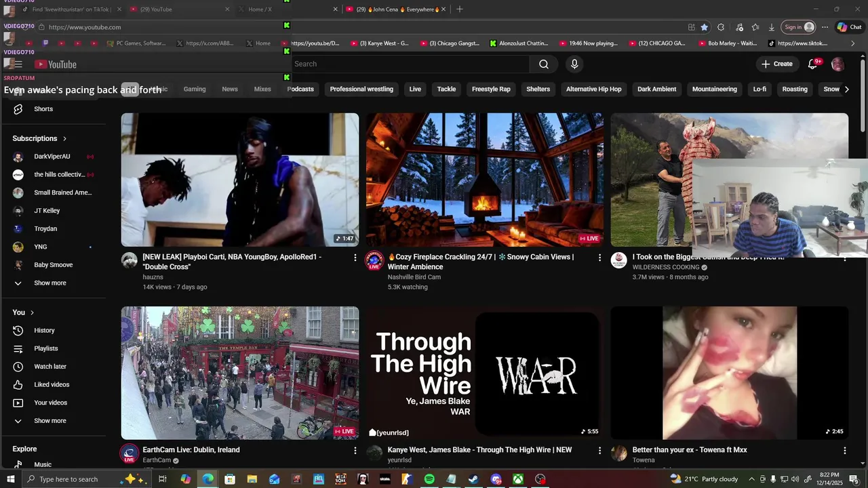
Task: Open Spotify from the taskbar
Action: pos(429,479)
